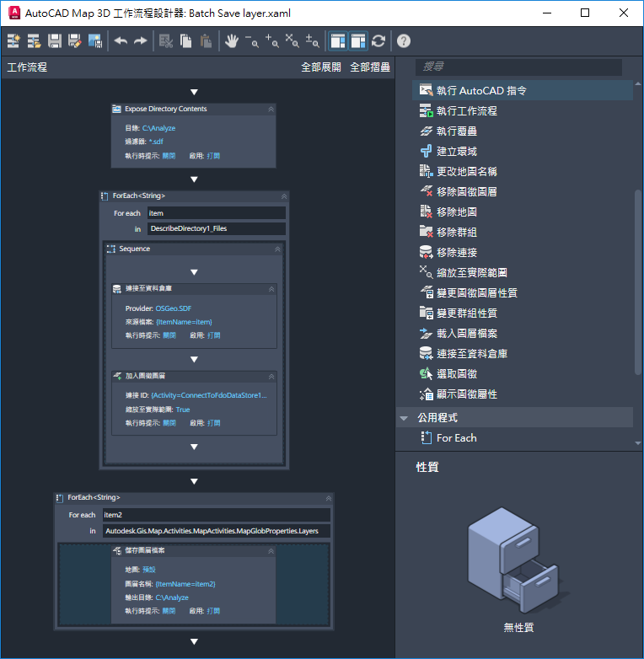This screenshot has height=659, width=644.
Task: Open help with the question mark icon
Action: point(404,40)
